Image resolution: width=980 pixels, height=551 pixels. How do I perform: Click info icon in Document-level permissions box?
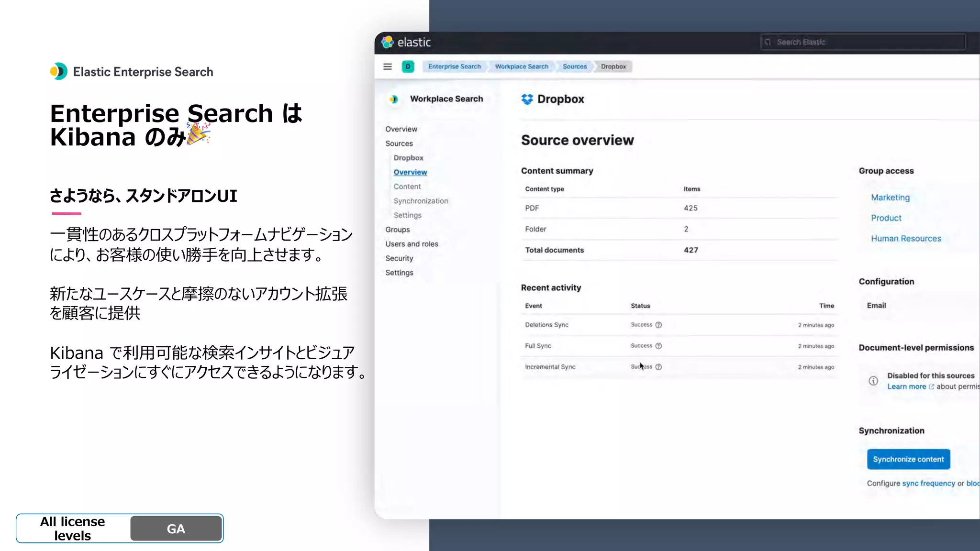pyautogui.click(x=873, y=381)
